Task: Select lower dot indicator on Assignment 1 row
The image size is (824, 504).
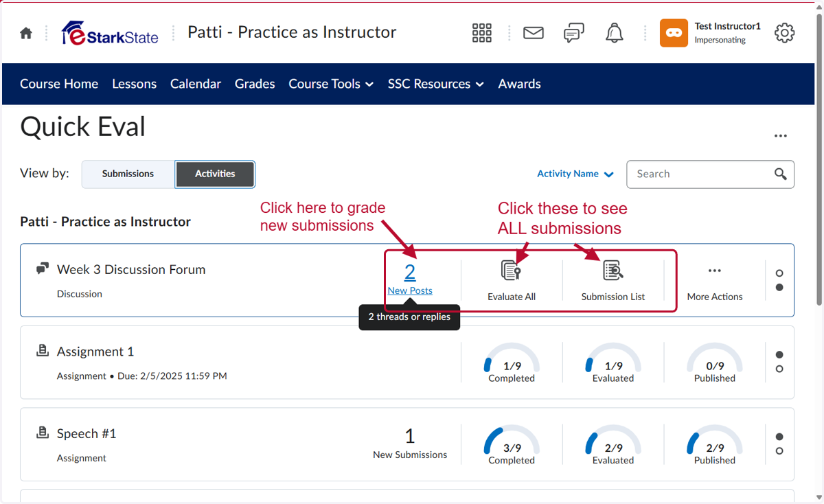Action: 779,369
